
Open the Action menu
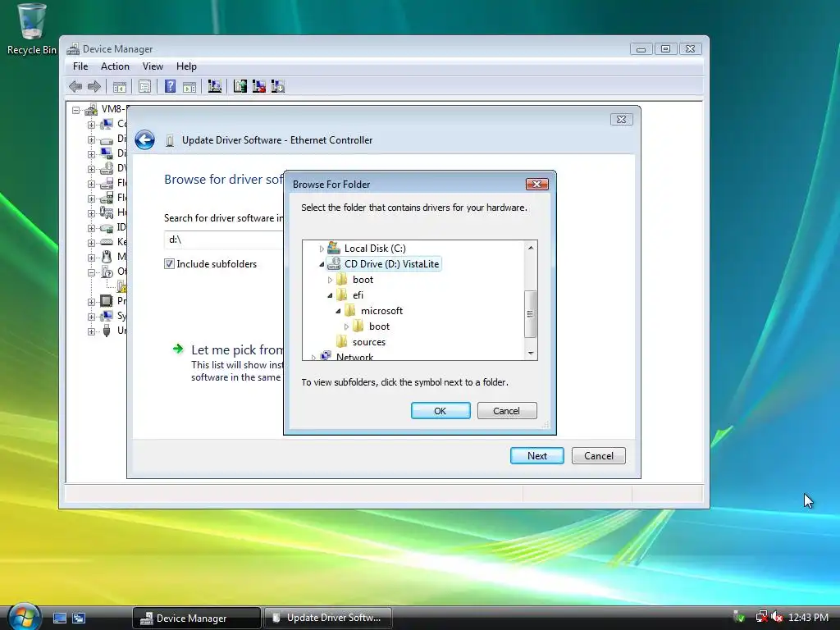coord(115,66)
